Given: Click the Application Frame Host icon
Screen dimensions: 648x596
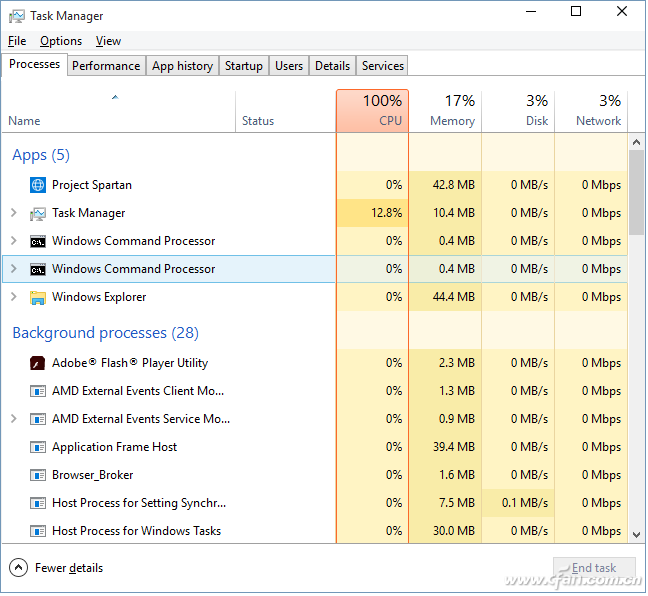Looking at the screenshot, I should click(x=38, y=448).
